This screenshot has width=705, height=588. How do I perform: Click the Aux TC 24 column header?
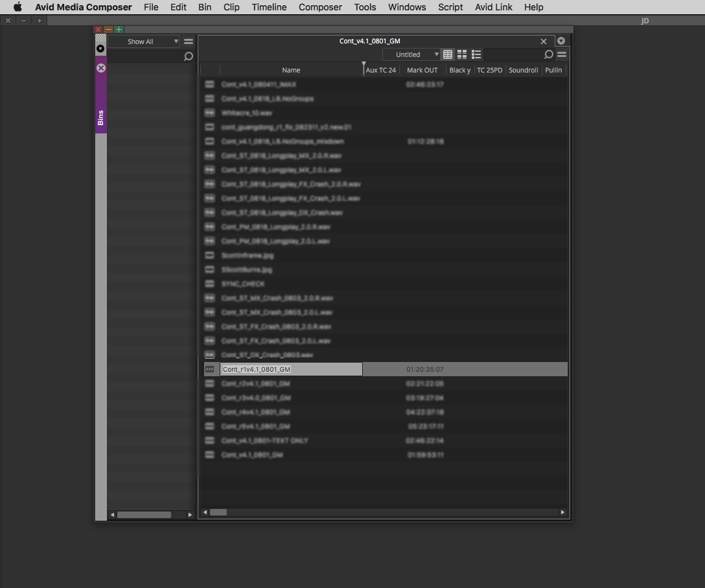[381, 70]
